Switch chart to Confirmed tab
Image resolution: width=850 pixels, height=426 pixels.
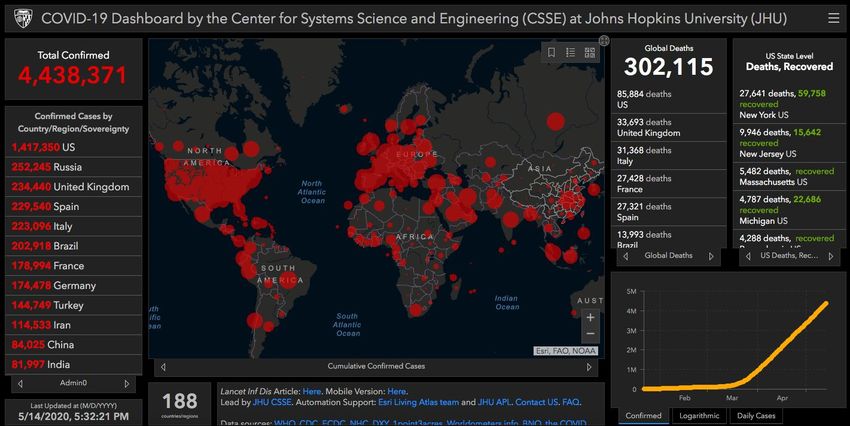643,416
